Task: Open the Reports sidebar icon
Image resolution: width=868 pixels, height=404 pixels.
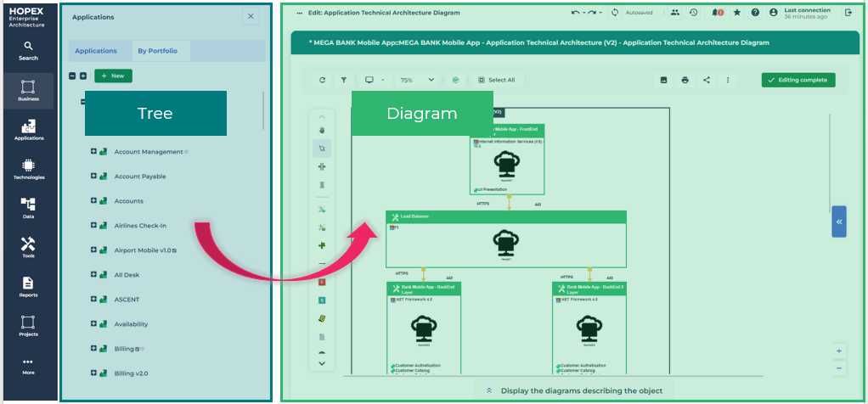Action: (x=28, y=286)
